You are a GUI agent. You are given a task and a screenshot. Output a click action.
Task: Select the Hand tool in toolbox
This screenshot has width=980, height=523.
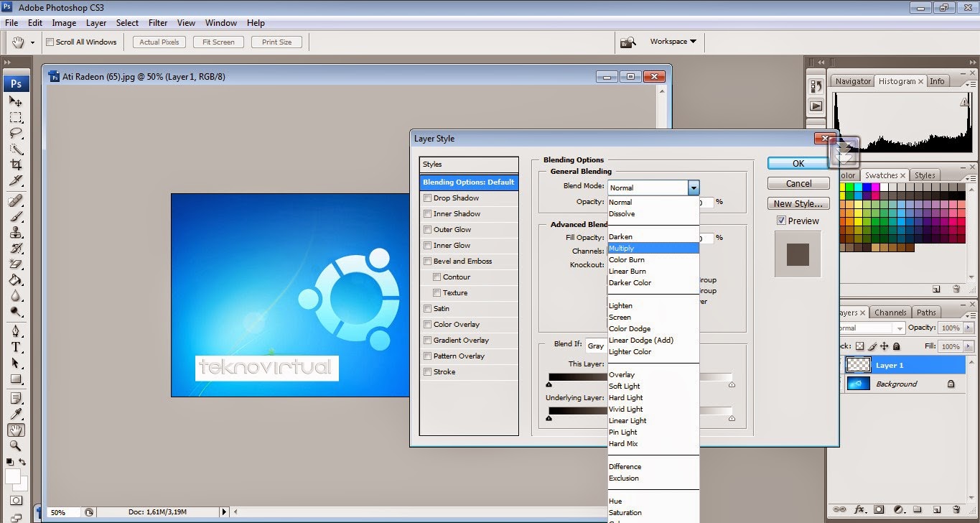(16, 430)
